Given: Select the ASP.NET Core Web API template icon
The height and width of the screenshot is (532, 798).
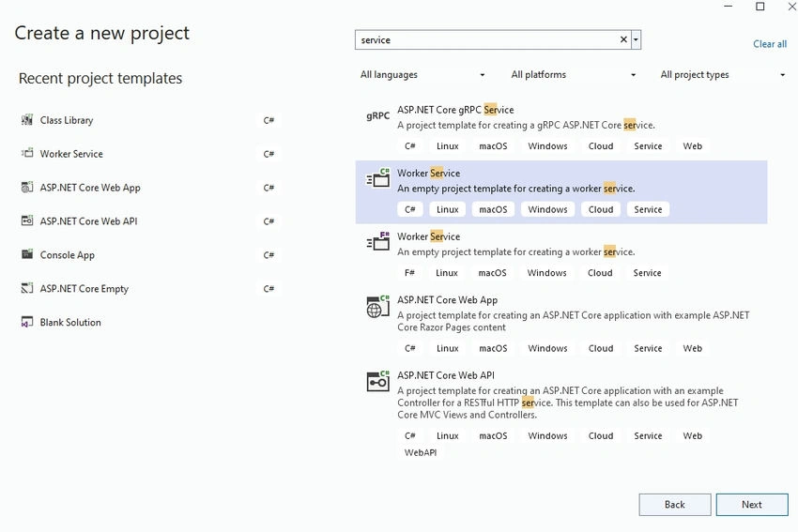Looking at the screenshot, I should (x=377, y=381).
